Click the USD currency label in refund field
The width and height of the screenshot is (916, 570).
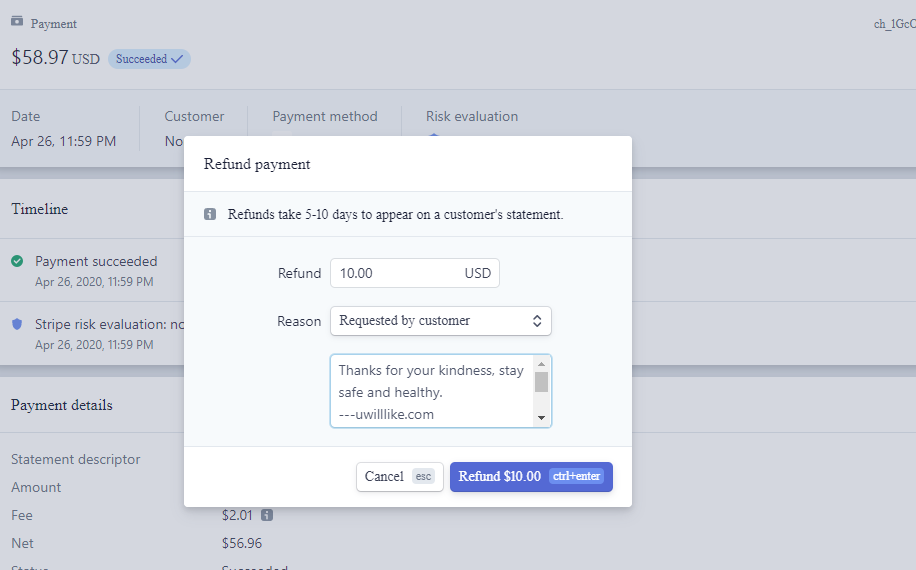click(x=478, y=273)
